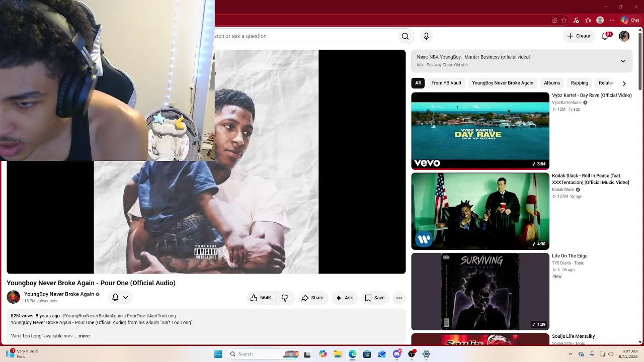Share the Pour One video

(312, 298)
